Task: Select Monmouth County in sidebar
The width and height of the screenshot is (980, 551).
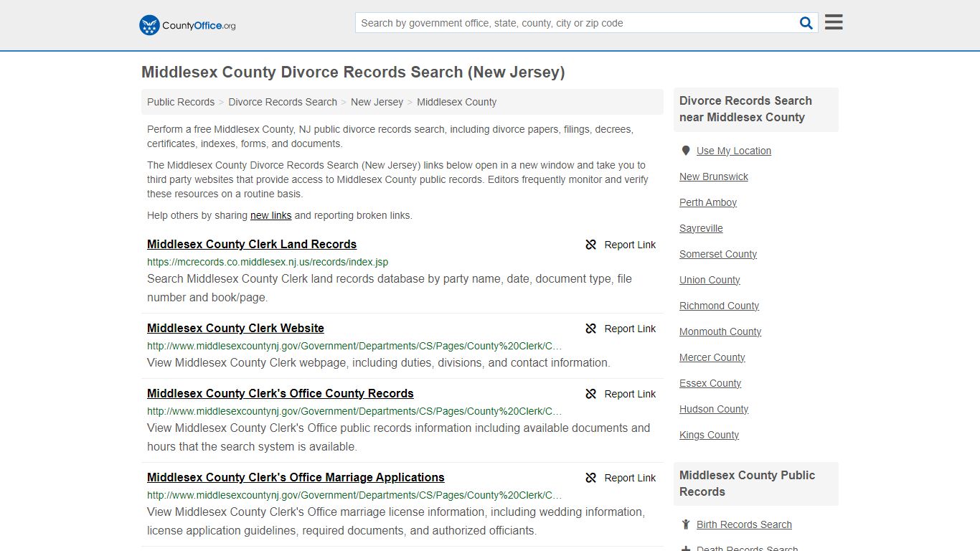Action: (x=720, y=331)
